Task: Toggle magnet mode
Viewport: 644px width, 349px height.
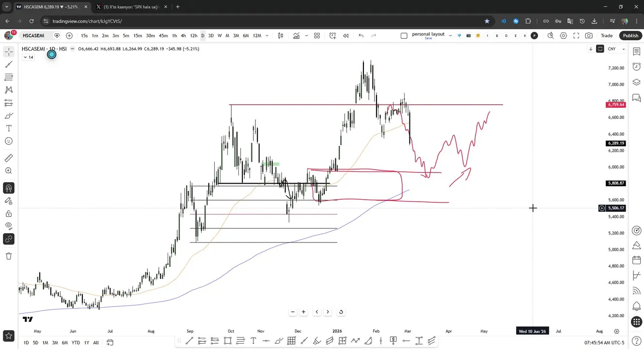Action: [x=9, y=188]
